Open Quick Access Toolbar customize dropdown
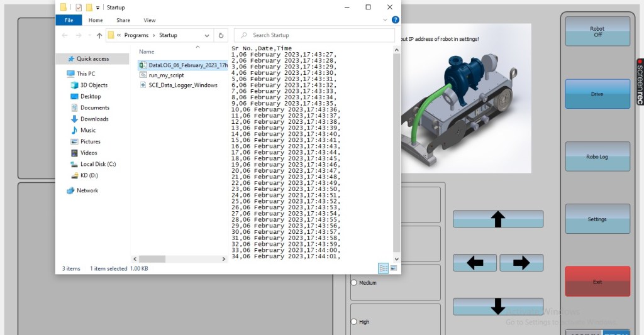The image size is (644, 335). point(97,8)
